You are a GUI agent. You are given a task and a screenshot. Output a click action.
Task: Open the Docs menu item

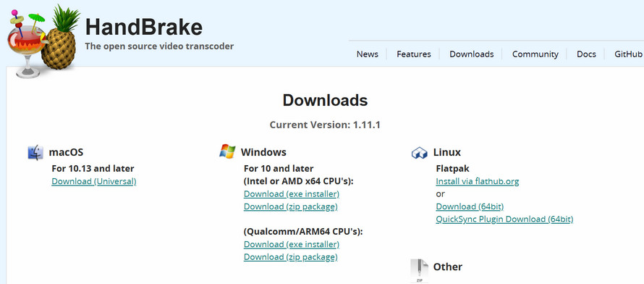tap(586, 54)
